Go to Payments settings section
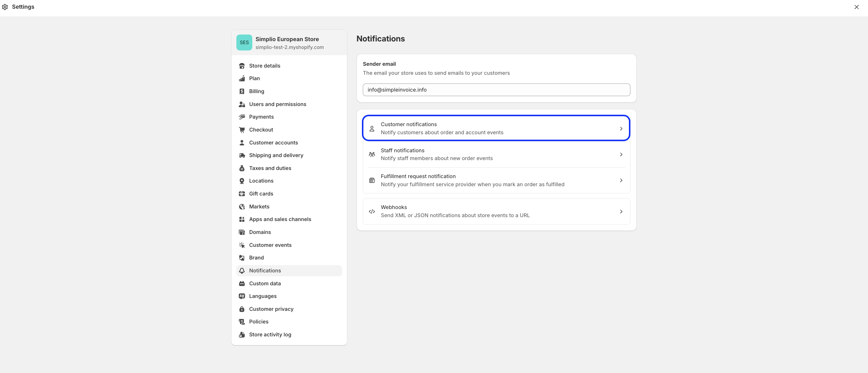 tap(261, 117)
